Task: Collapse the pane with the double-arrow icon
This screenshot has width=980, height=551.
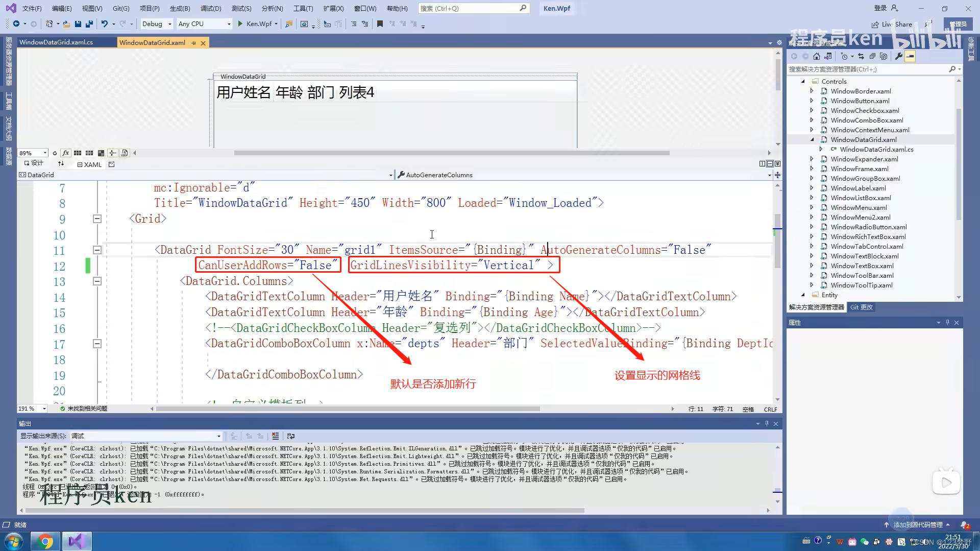Action: click(777, 163)
